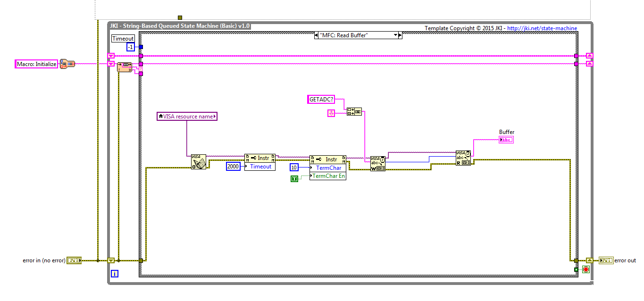Click the blue timeout tunnel on case border

point(141,47)
